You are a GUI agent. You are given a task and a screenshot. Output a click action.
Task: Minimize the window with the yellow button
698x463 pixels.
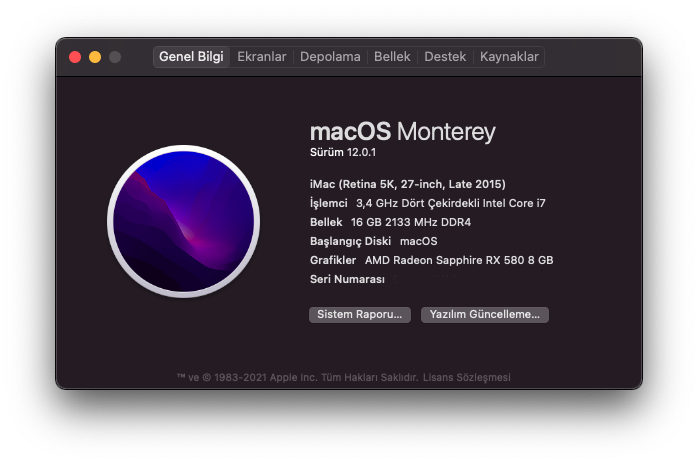point(95,58)
